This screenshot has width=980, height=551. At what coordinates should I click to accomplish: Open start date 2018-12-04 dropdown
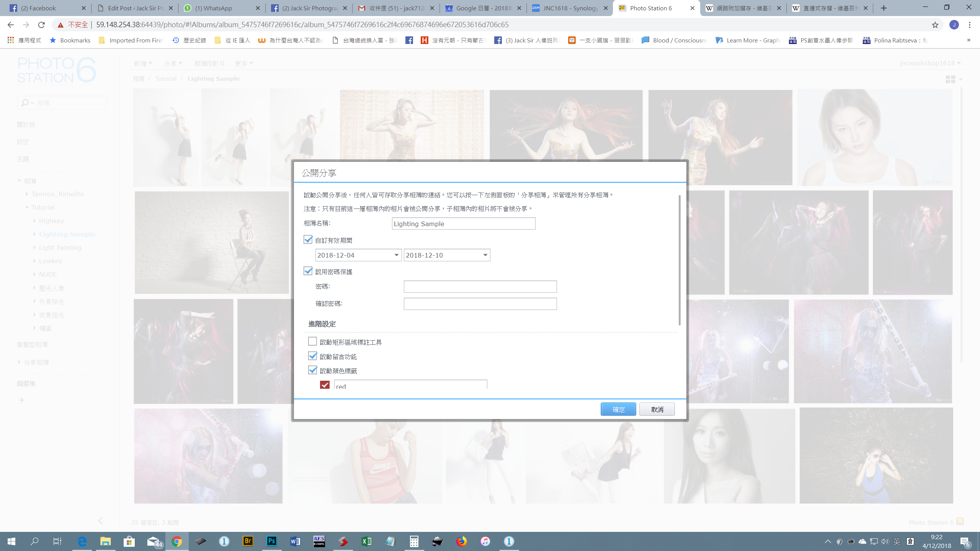[x=397, y=255]
